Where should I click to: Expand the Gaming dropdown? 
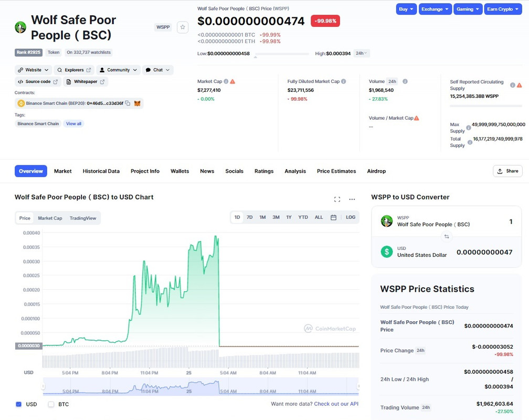pos(468,9)
